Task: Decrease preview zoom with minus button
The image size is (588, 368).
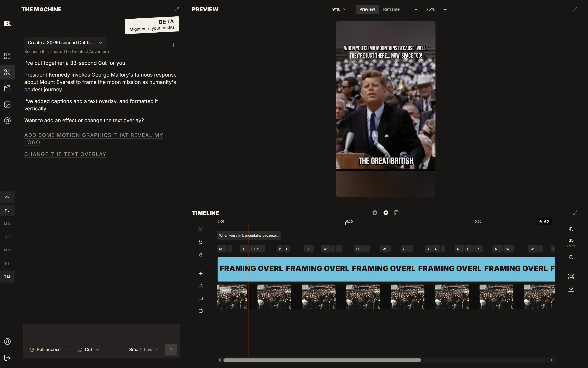Action: click(x=416, y=10)
